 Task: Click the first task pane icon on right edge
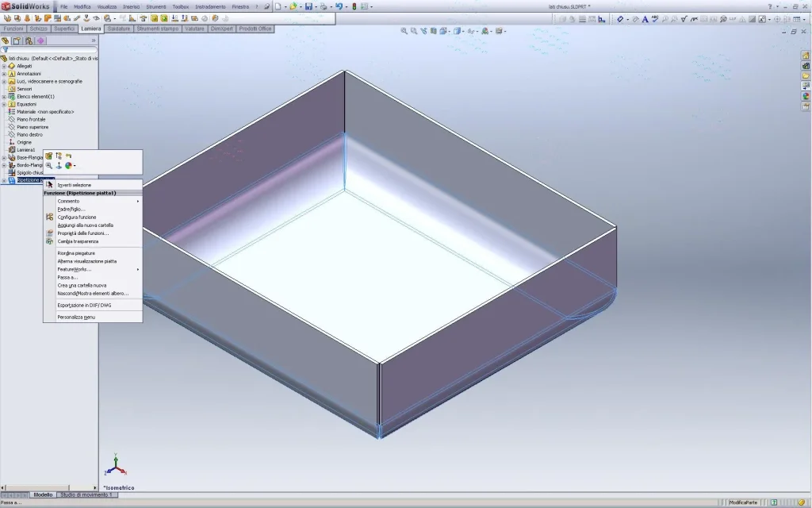(x=806, y=56)
